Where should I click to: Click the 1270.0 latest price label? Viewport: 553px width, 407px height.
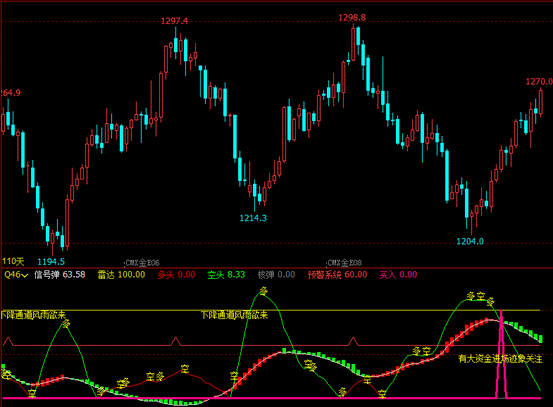click(539, 82)
